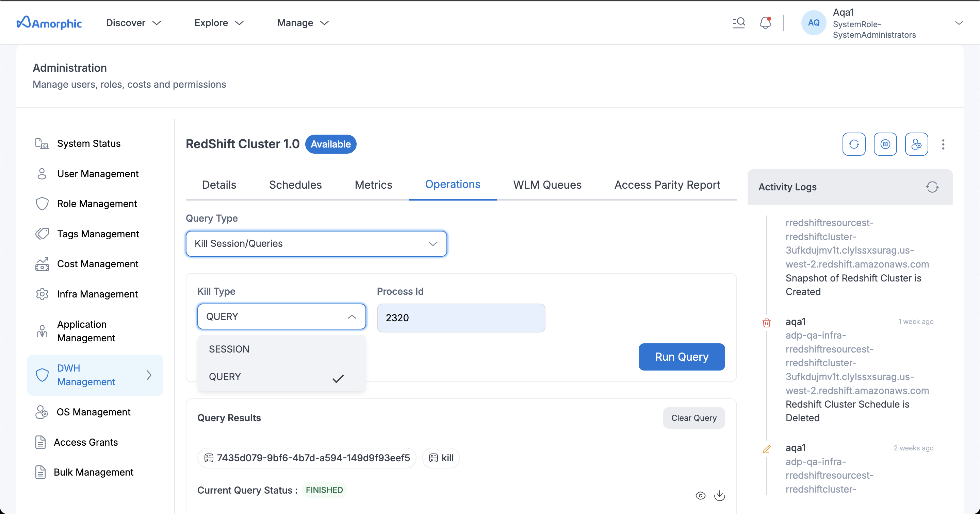Click the Amorphic logo
The height and width of the screenshot is (514, 980).
click(x=49, y=23)
